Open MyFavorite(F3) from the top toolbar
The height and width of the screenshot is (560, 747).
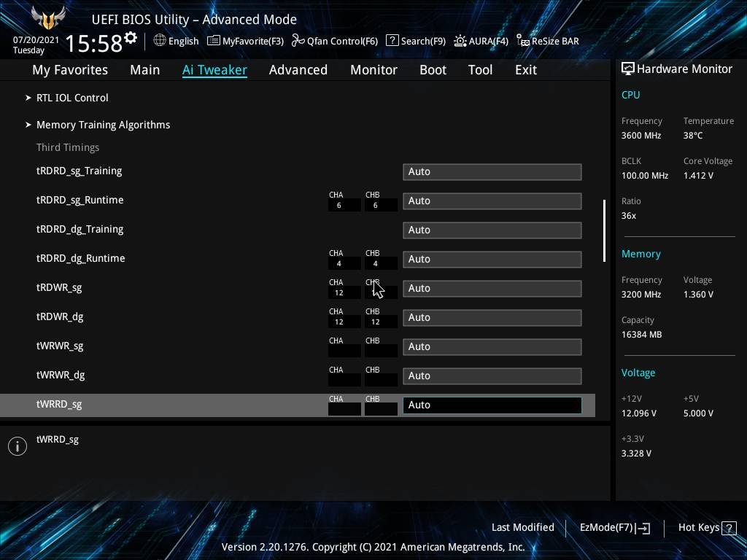point(245,41)
